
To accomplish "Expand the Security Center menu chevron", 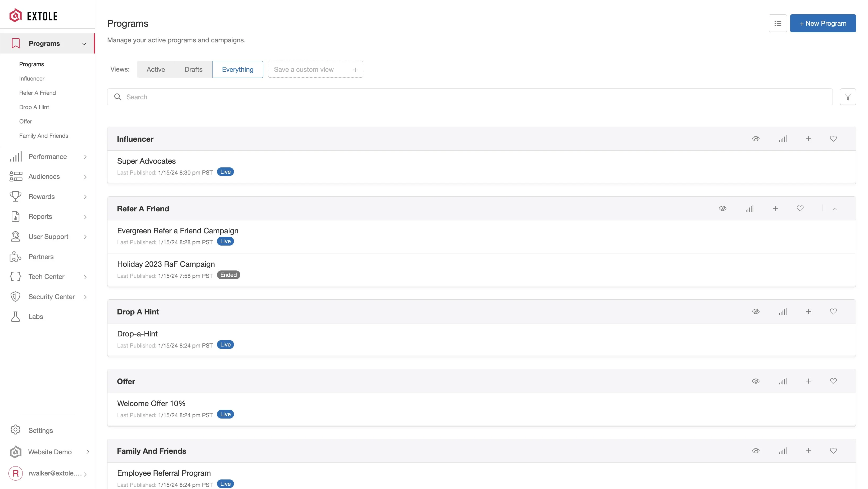I will pyautogui.click(x=85, y=297).
